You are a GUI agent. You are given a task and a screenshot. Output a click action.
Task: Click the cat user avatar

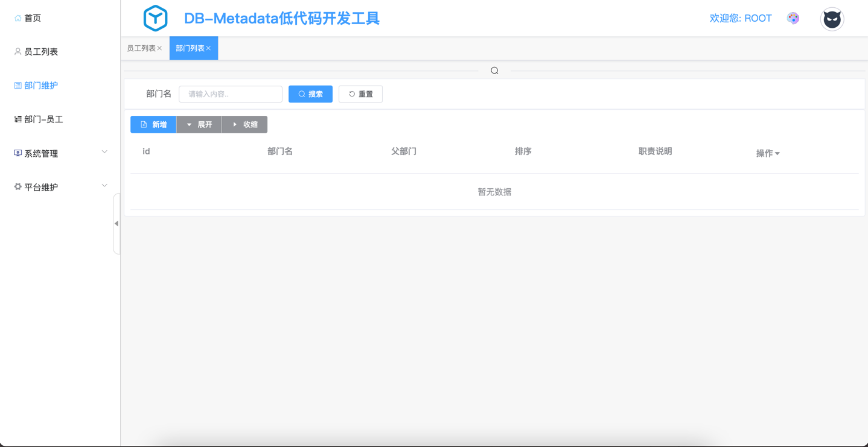832,19
